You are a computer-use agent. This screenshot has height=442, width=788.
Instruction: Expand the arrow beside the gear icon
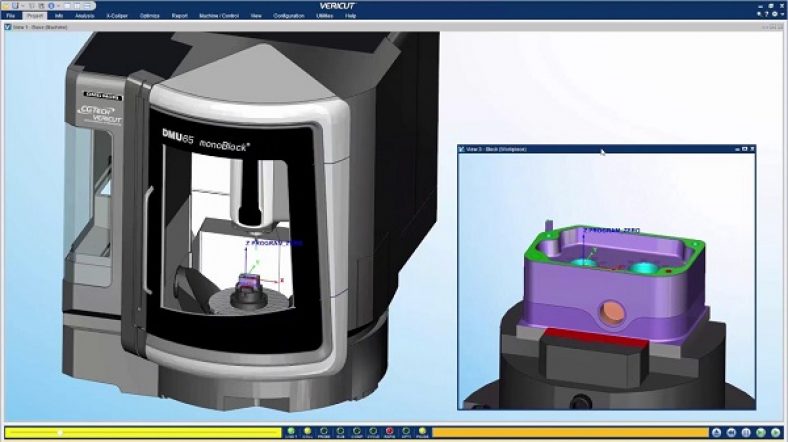781,14
